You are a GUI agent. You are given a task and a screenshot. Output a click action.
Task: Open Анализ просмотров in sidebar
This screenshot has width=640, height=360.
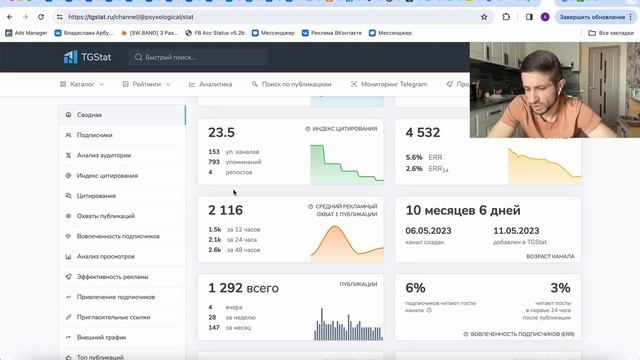(x=122, y=257)
